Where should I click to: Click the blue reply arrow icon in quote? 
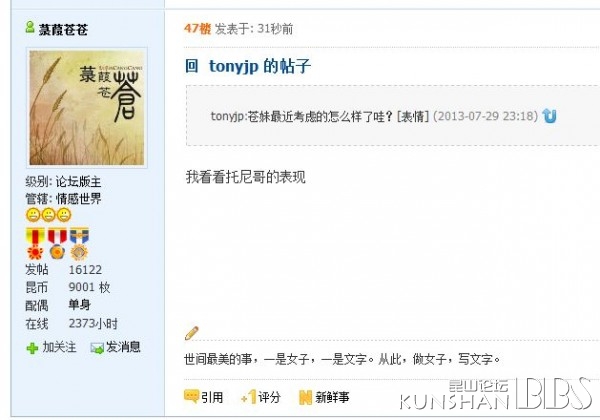(x=549, y=116)
